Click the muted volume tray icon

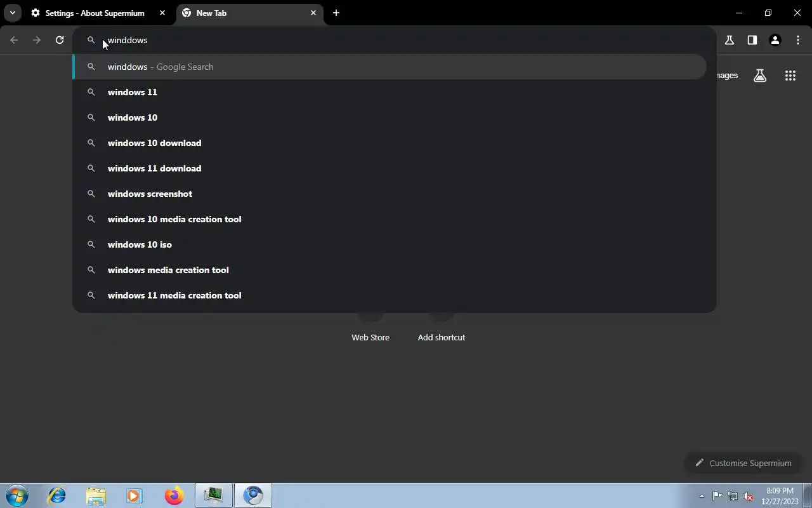[749, 496]
